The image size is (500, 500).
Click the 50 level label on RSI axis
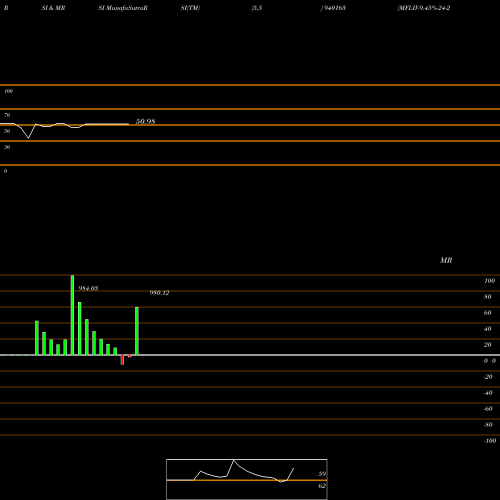[7, 131]
